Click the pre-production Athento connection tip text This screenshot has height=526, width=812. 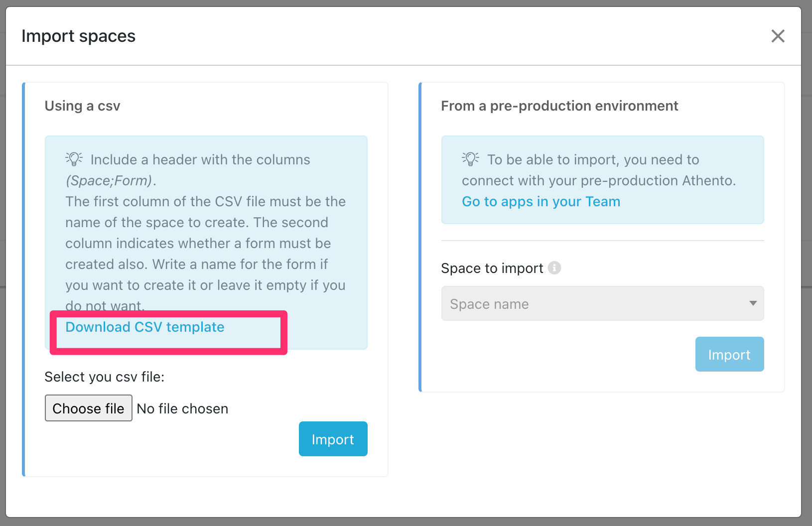click(x=598, y=170)
